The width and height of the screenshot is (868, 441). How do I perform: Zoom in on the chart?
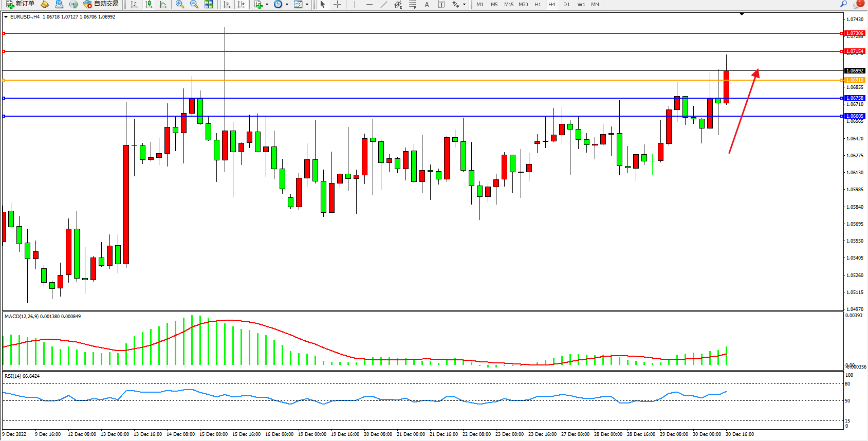click(x=179, y=4)
